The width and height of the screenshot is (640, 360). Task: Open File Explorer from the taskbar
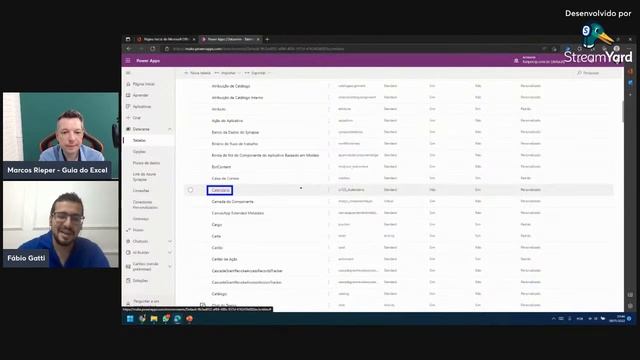[x=154, y=319]
